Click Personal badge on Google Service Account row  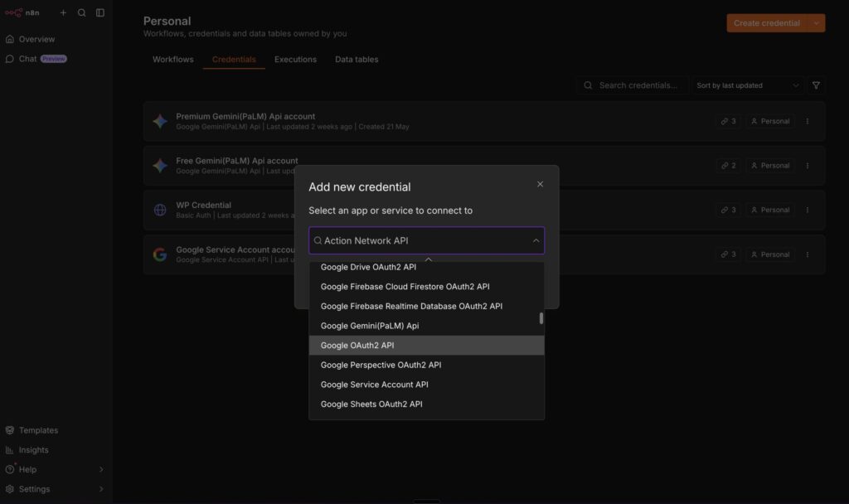pos(770,254)
